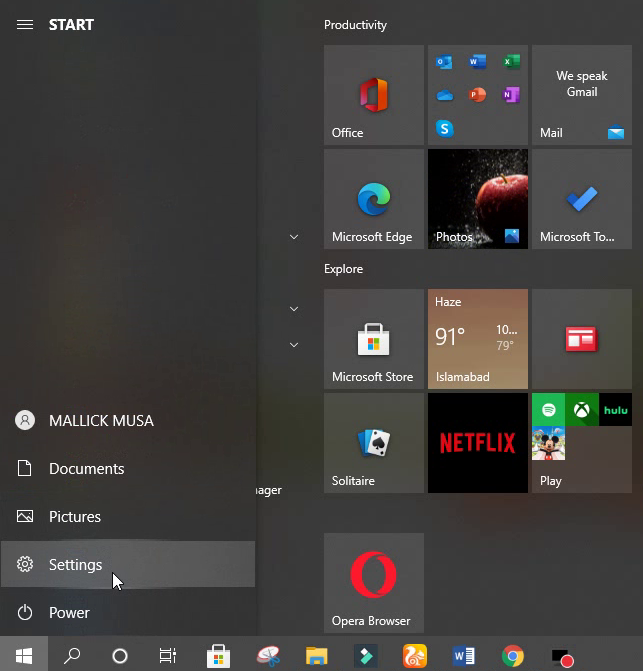Launch Word from the Office apps tile
The width and height of the screenshot is (643, 671).
point(477,62)
